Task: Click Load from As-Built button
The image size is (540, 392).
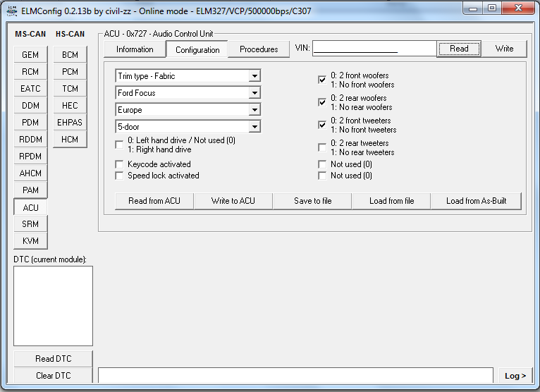Action: pos(475,201)
